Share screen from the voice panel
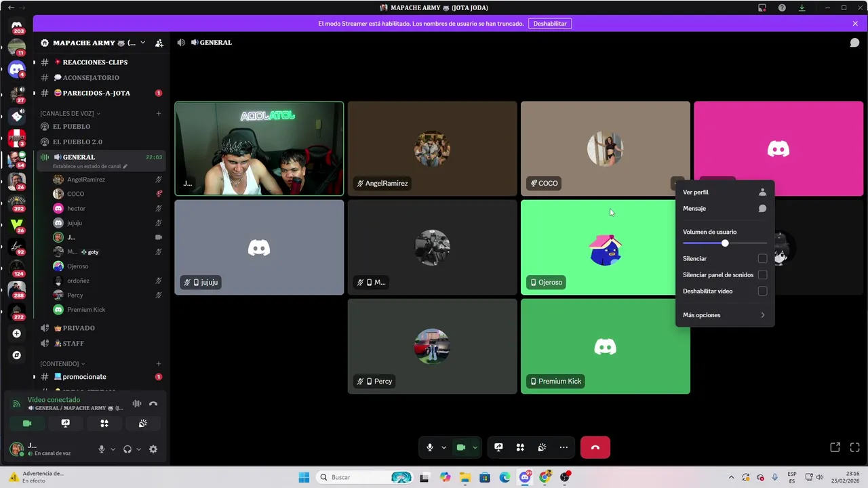868x488 pixels. [66, 423]
